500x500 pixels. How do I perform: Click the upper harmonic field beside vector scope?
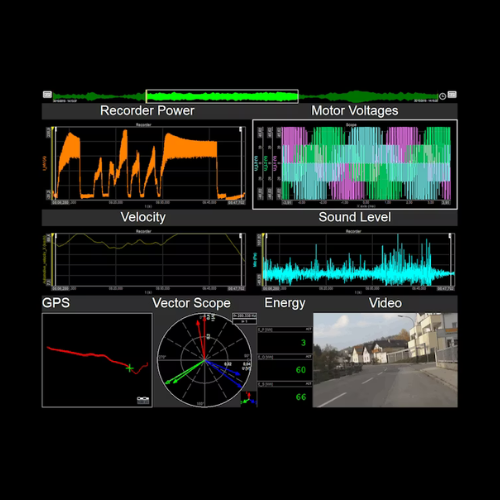tap(244, 315)
